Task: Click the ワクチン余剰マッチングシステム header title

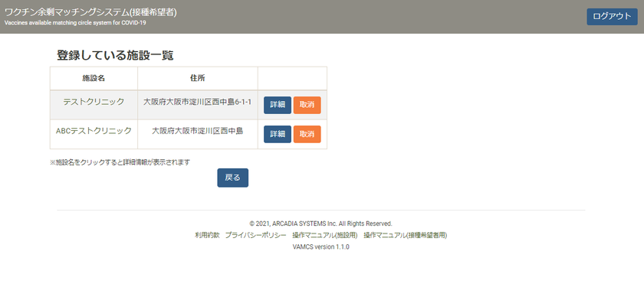Action: click(x=90, y=13)
